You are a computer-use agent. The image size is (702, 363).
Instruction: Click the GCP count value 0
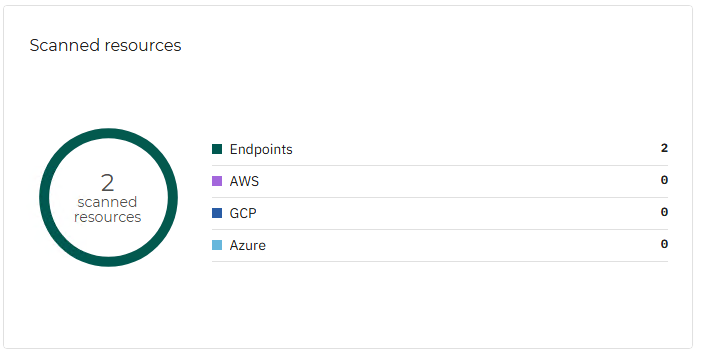pos(664,212)
